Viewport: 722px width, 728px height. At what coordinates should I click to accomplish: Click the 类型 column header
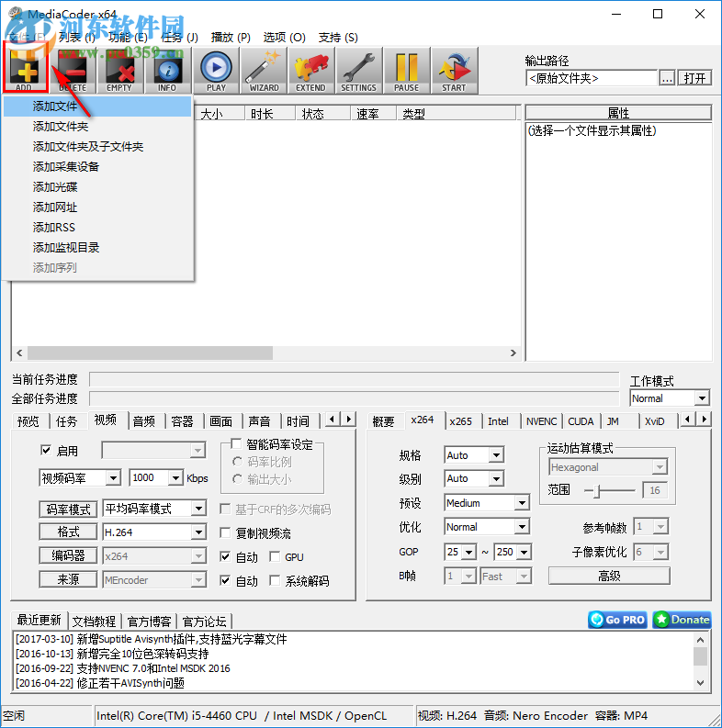point(457,114)
